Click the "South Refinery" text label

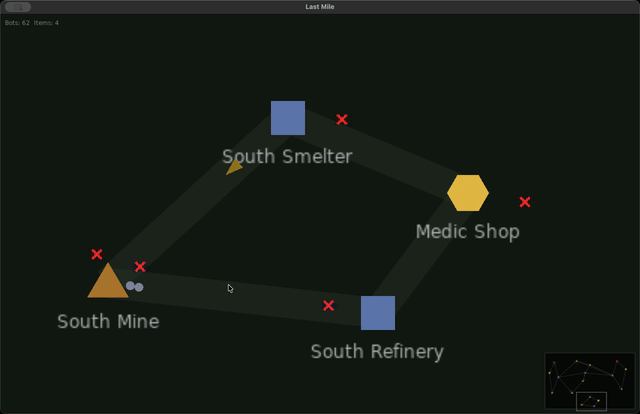[x=377, y=352]
